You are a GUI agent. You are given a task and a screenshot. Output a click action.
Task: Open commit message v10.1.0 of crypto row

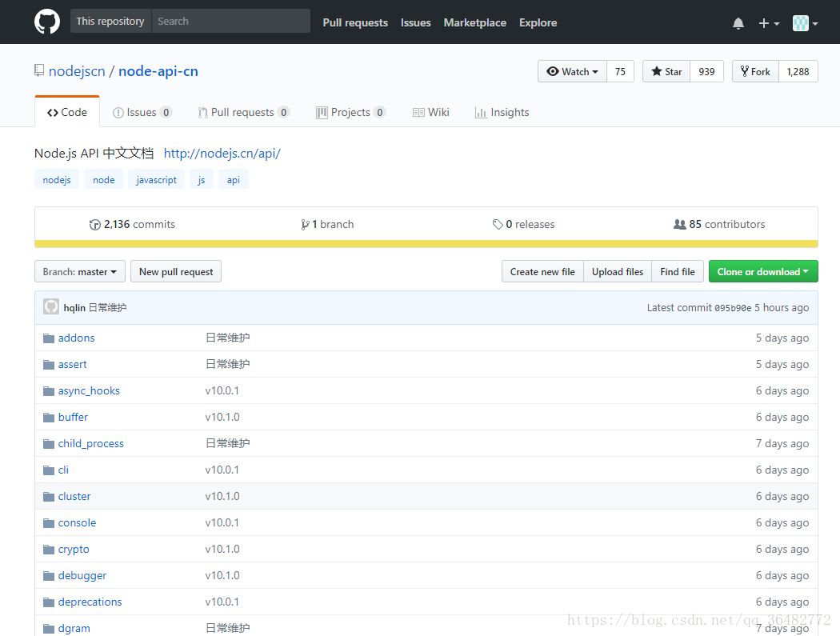pos(222,549)
